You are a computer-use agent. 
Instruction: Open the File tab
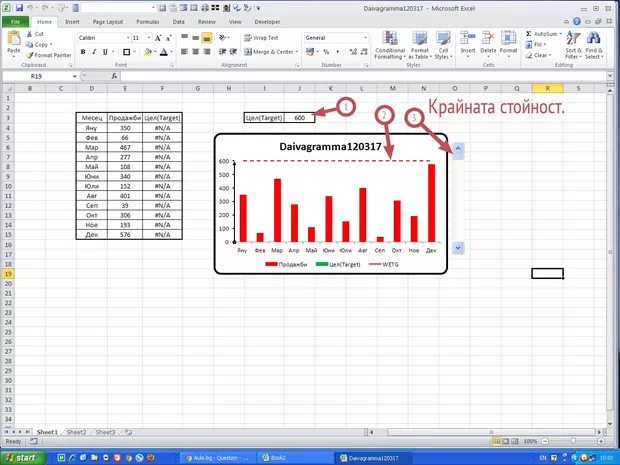15,22
